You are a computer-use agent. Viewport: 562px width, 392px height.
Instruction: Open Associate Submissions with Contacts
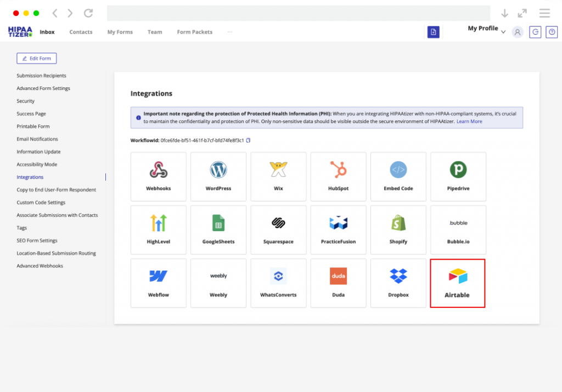(57, 215)
